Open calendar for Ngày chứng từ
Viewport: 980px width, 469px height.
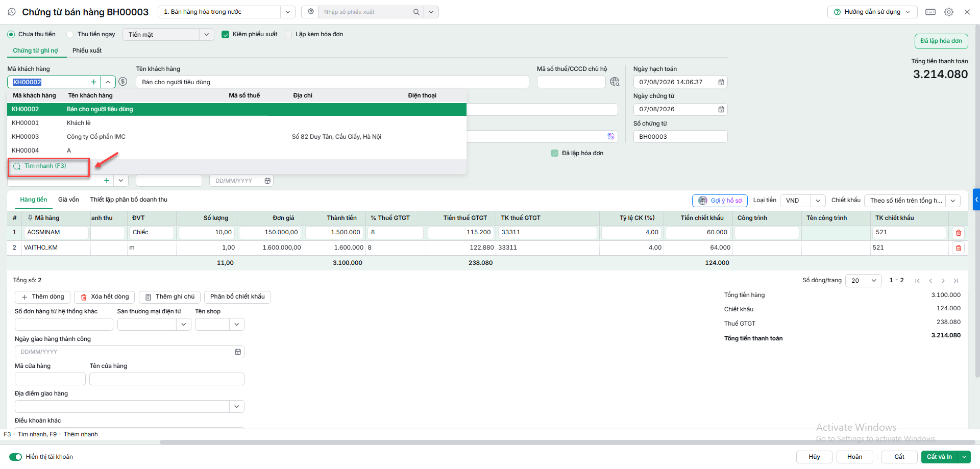(x=721, y=109)
